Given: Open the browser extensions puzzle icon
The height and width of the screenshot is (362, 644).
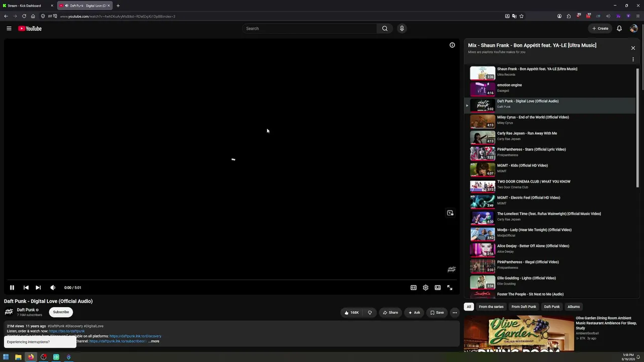Looking at the screenshot, I should [569, 16].
